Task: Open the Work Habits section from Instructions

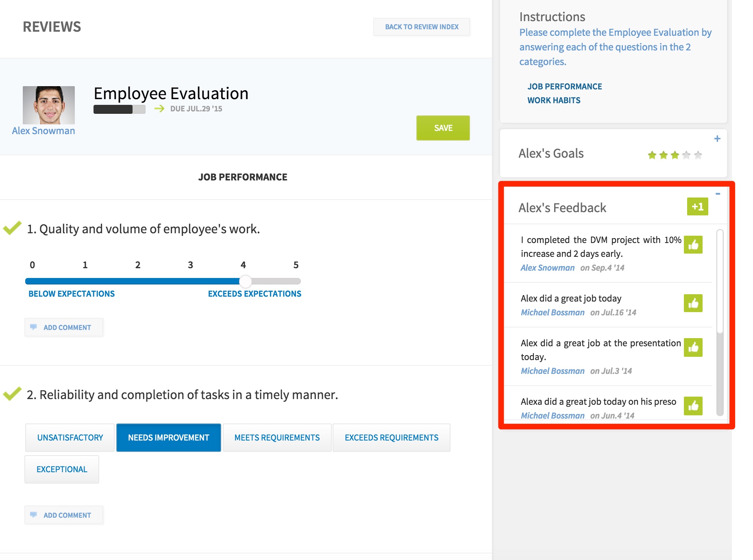Action: coord(554,100)
